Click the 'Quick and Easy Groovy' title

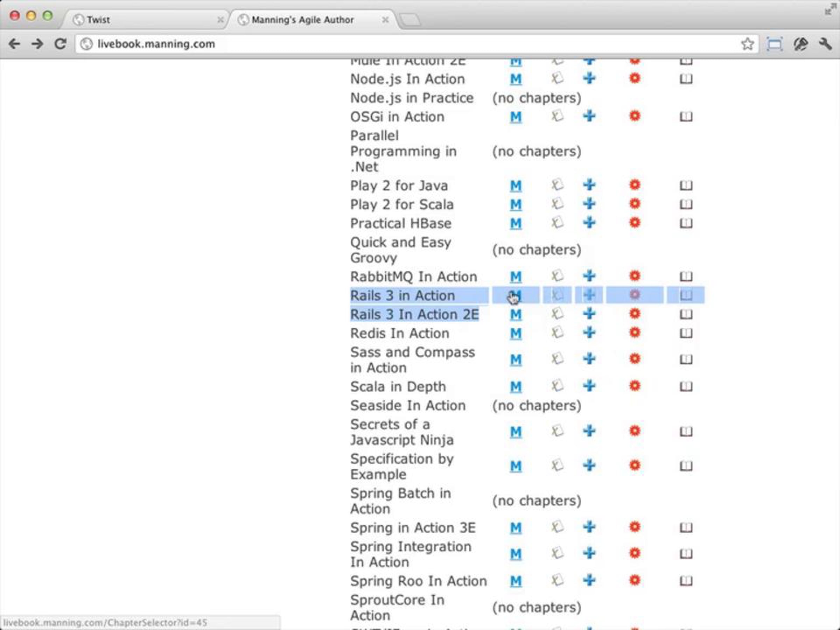coord(401,250)
